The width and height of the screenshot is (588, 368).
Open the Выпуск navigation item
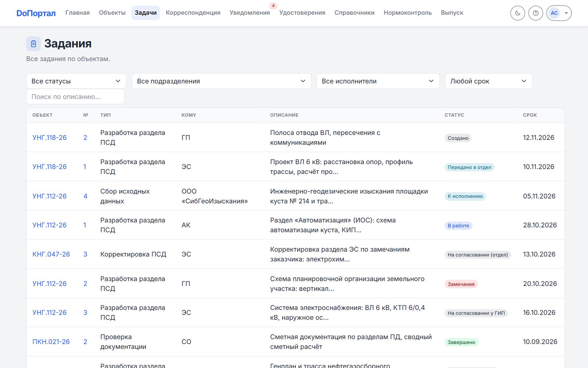[452, 13]
